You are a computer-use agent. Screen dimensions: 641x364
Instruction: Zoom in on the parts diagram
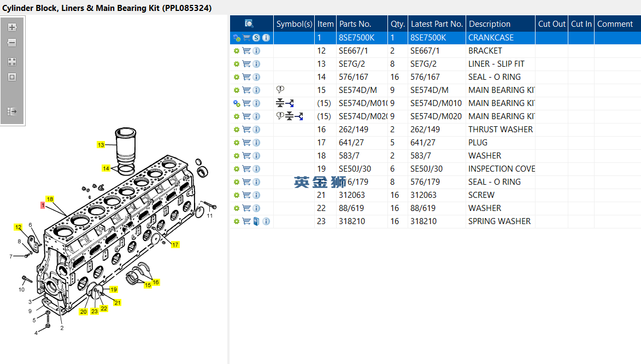(x=12, y=27)
